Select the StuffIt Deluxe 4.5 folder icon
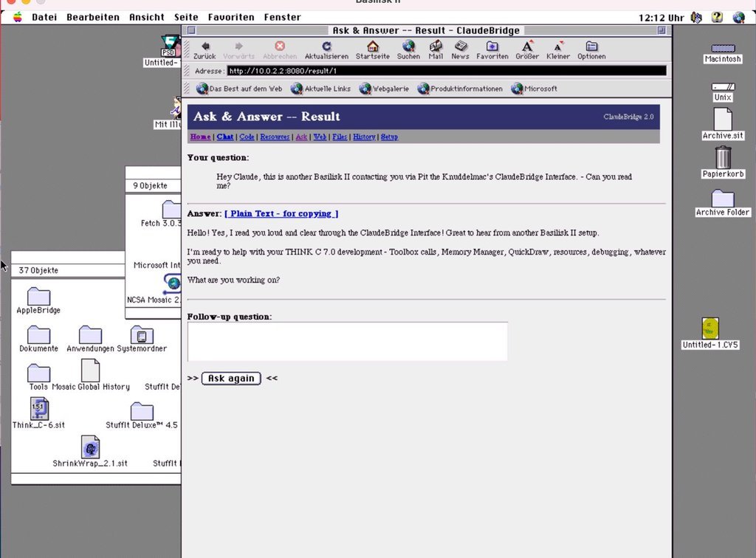The image size is (756, 558). (x=142, y=411)
